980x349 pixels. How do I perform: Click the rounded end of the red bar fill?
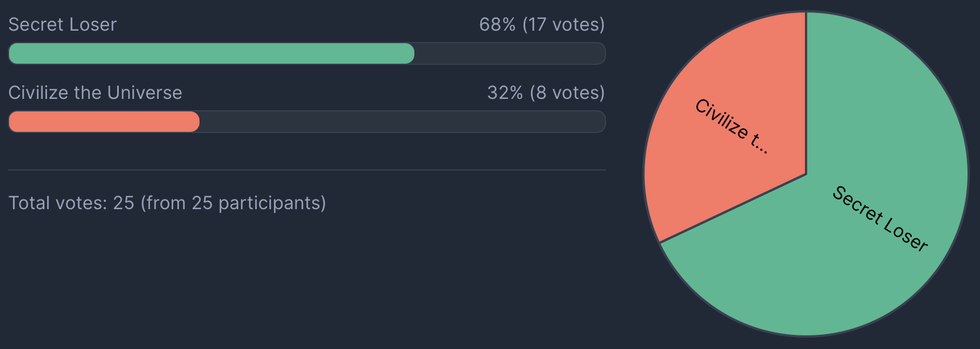click(x=194, y=122)
